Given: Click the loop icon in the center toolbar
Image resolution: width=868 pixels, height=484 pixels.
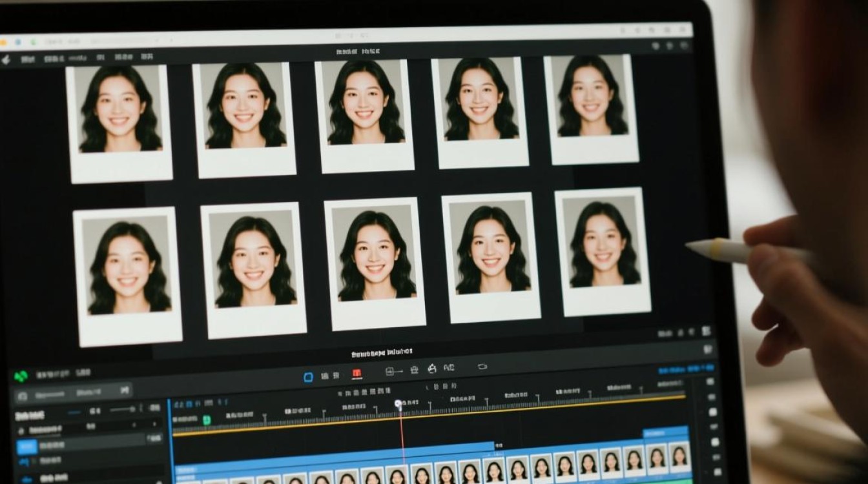Looking at the screenshot, I should (482, 367).
